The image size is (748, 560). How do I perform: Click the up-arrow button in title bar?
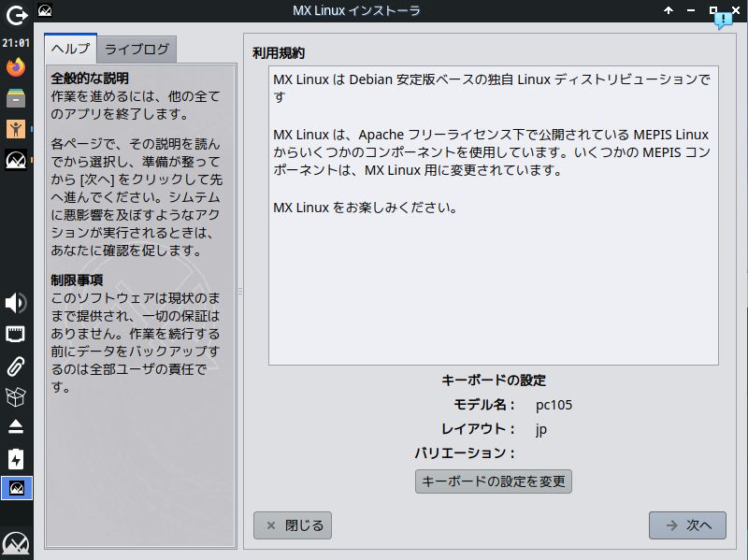669,10
